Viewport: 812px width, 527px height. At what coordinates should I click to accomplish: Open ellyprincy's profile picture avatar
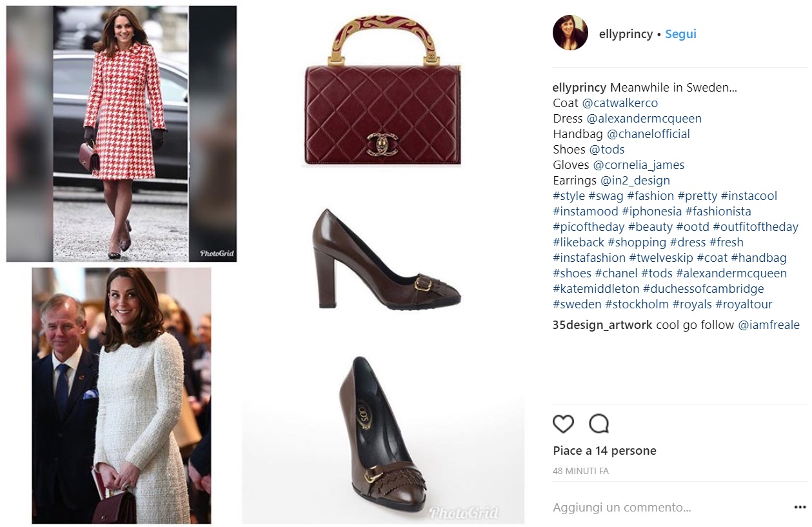pyautogui.click(x=570, y=33)
